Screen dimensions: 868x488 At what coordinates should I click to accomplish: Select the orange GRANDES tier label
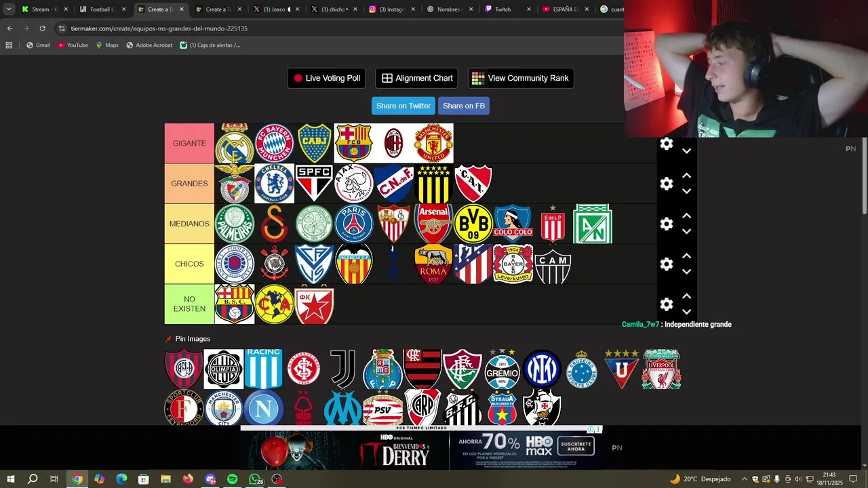189,184
